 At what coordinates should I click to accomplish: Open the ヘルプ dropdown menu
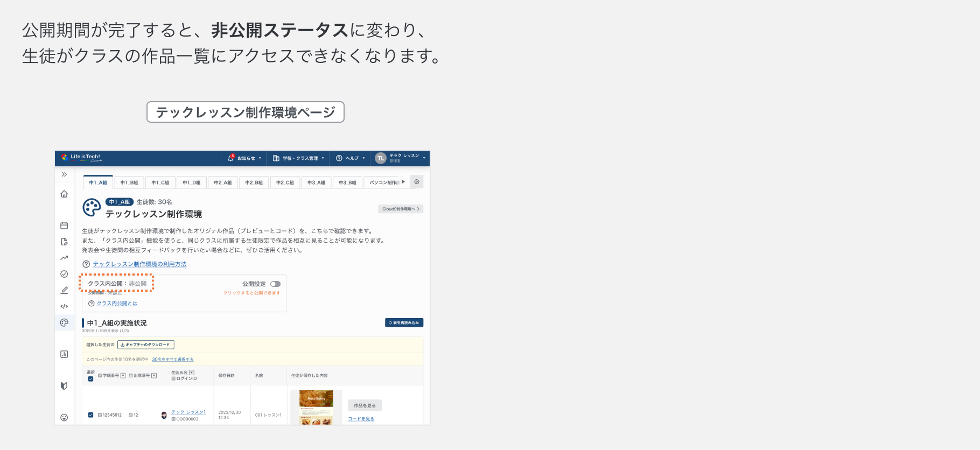click(351, 158)
